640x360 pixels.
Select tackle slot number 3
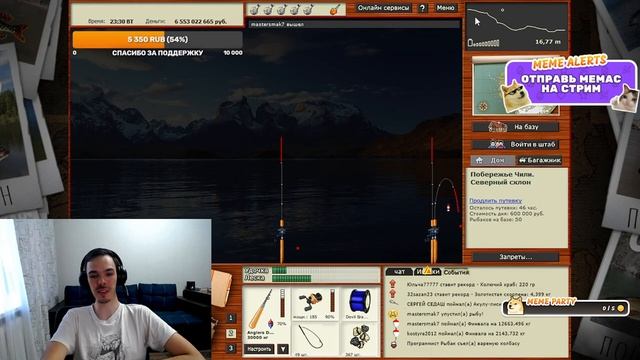point(231,348)
